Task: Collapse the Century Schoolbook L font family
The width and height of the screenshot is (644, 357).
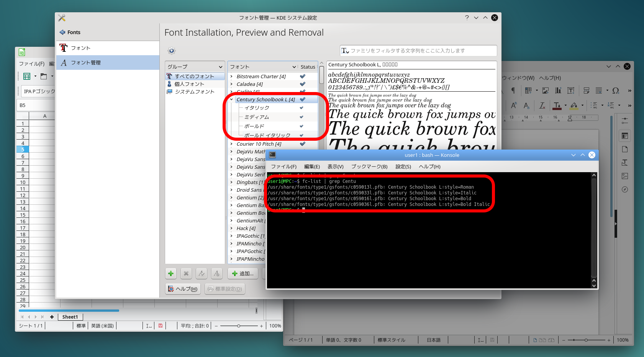Action: pos(231,99)
